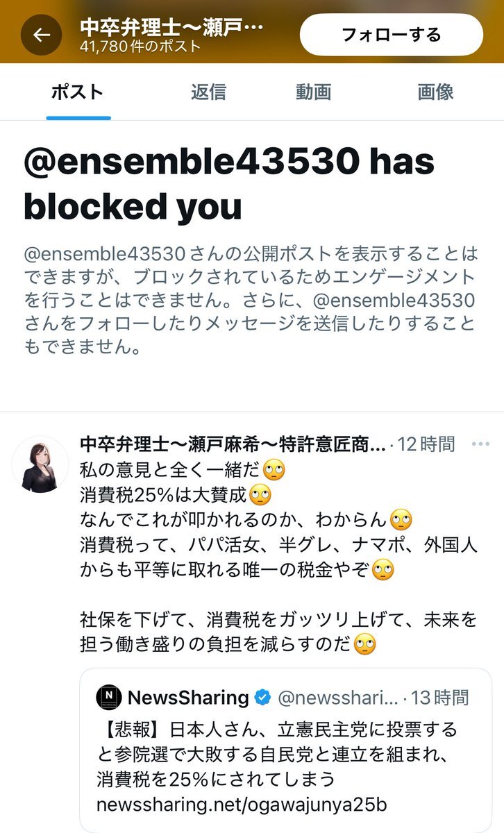
Task: Click the quoted post's 13時間 timestamp
Action: 440,698
